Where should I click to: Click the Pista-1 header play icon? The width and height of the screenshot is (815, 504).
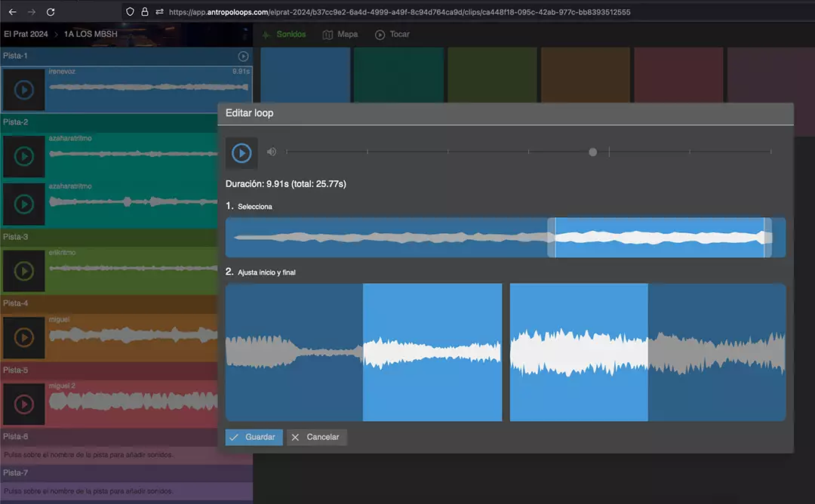pos(243,57)
